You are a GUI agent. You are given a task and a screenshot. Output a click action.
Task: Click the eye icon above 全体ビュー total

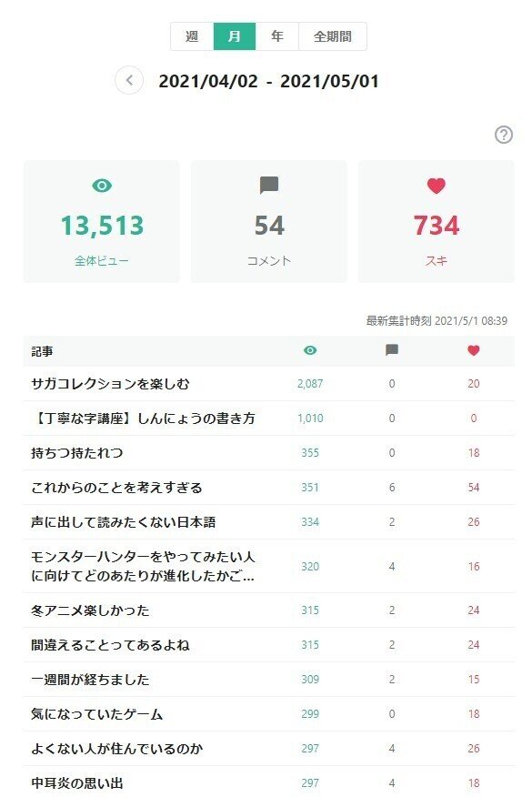[102, 184]
